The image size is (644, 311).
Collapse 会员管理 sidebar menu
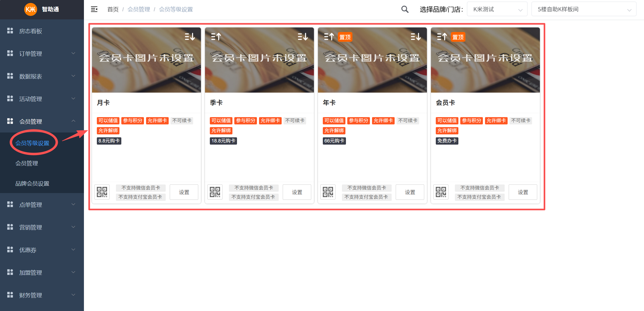42,121
